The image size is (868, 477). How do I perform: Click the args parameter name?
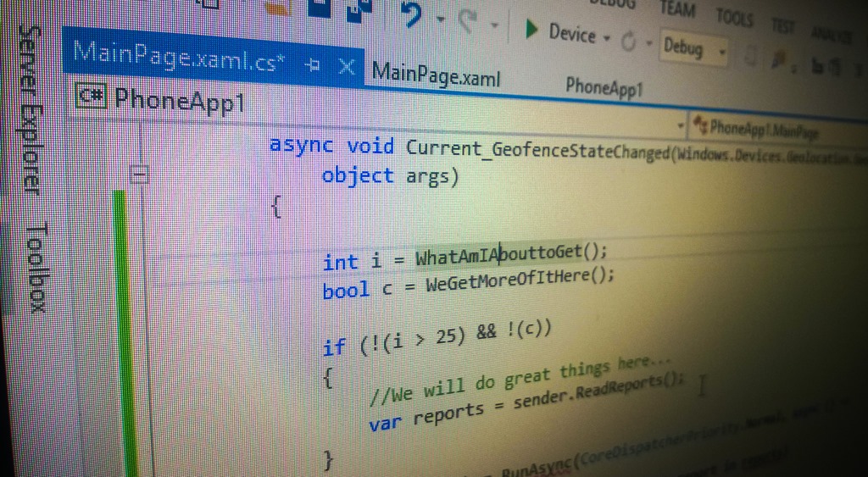pos(429,176)
